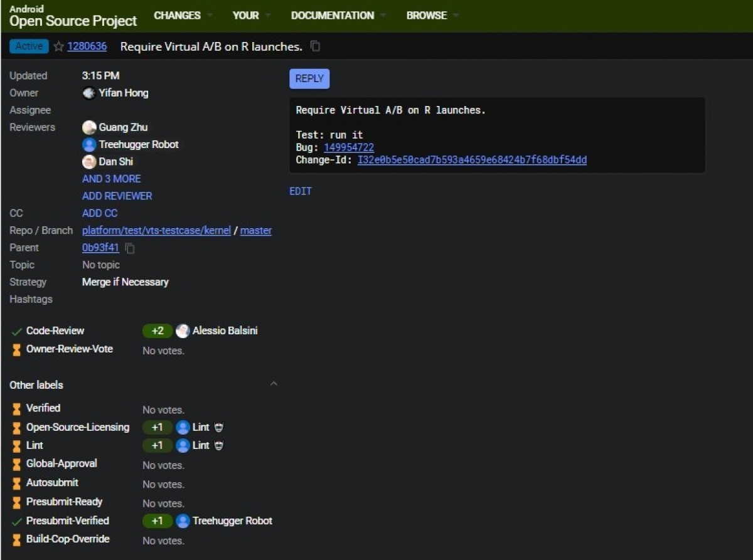753x560 pixels.
Task: Open the YOUR dropdown menu
Action: [252, 16]
